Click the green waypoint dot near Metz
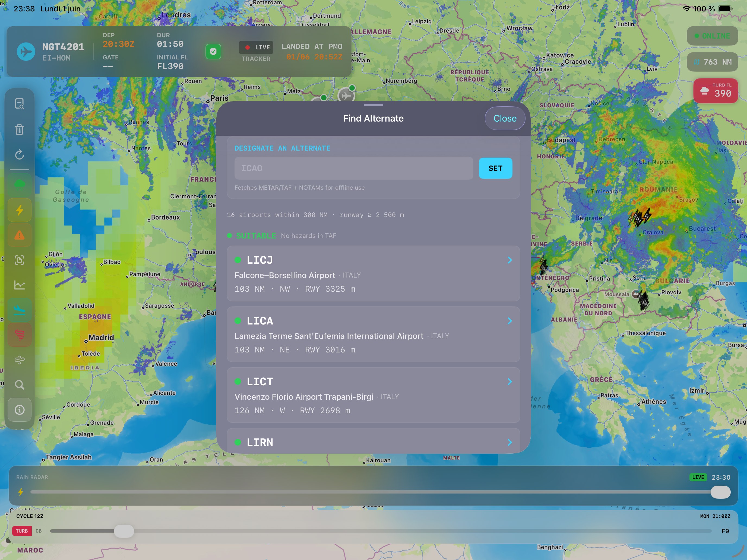This screenshot has width=747, height=560. click(324, 98)
